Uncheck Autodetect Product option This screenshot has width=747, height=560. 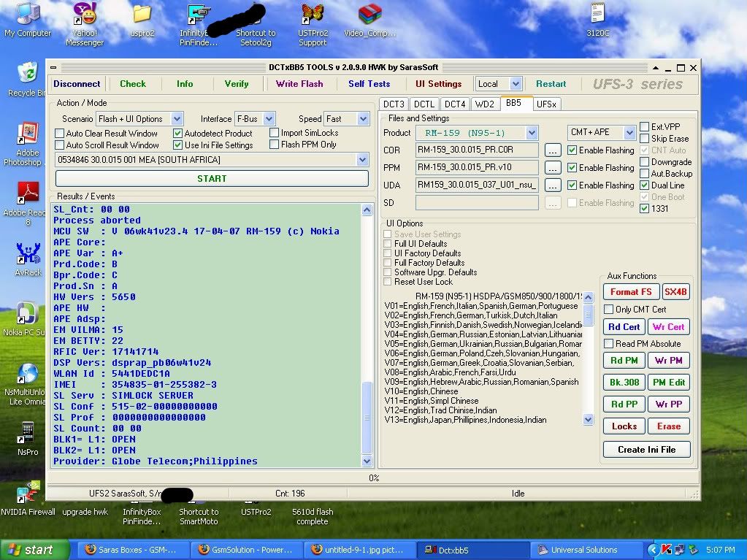177,134
